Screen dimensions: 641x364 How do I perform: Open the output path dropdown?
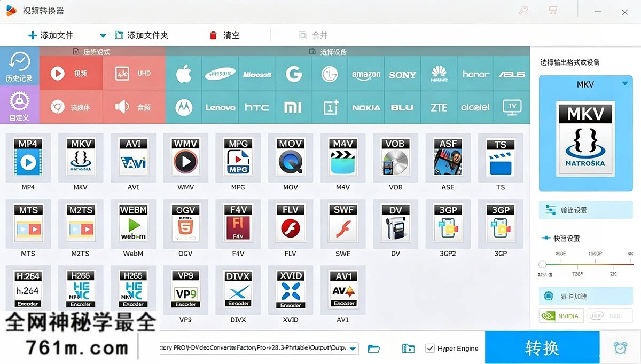[354, 349]
